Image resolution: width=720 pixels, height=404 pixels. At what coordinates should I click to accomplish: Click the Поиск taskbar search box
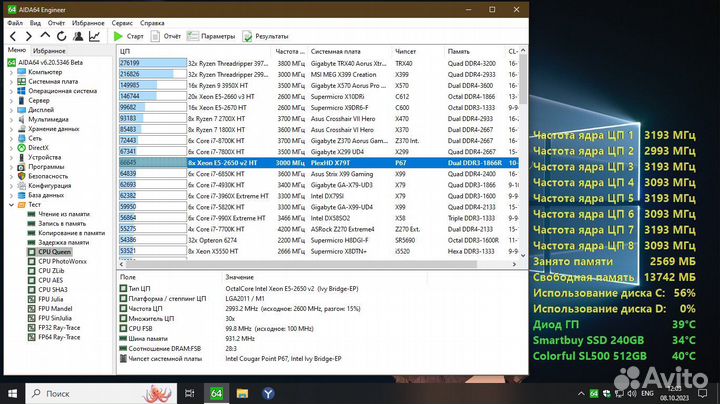[101, 393]
